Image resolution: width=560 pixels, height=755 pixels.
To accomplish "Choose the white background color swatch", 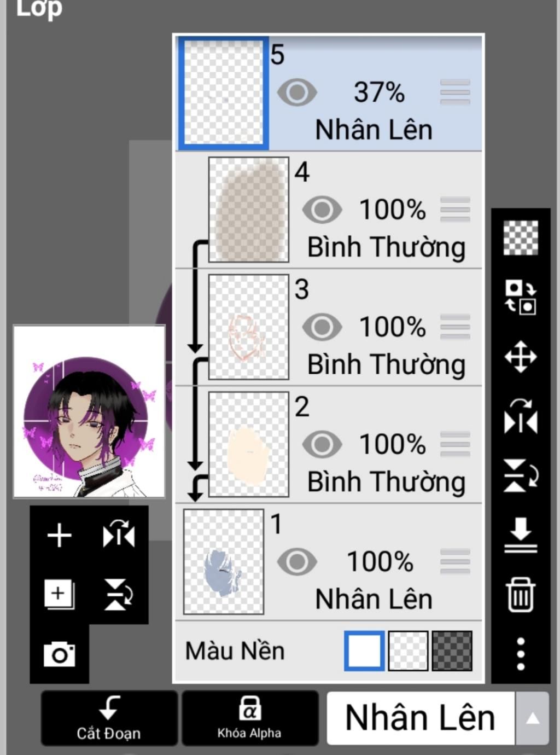I will point(364,651).
